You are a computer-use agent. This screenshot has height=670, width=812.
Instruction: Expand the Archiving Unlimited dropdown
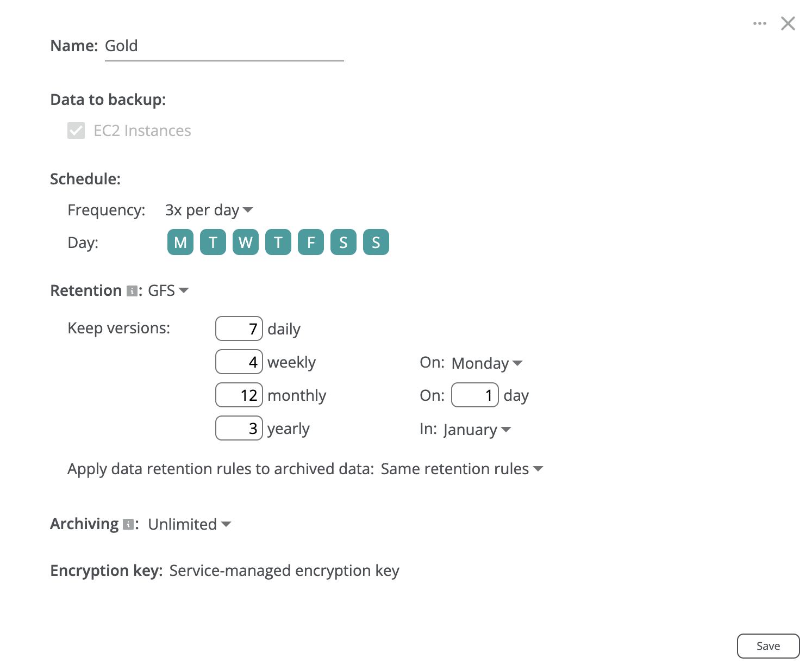click(x=189, y=524)
